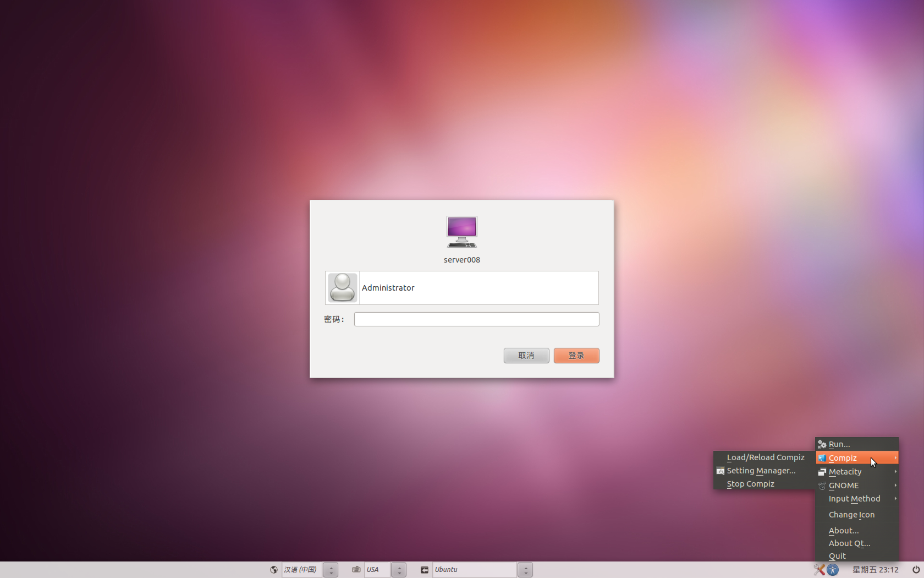Click the server008 hostname label
Image resolution: width=924 pixels, height=578 pixels.
coord(462,260)
